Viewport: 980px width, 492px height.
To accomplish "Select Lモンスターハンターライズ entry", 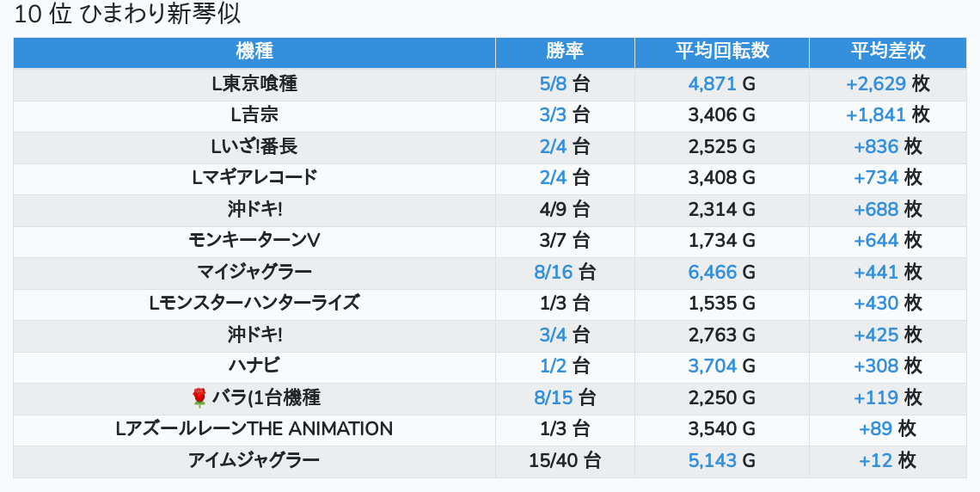I will pos(254,303).
